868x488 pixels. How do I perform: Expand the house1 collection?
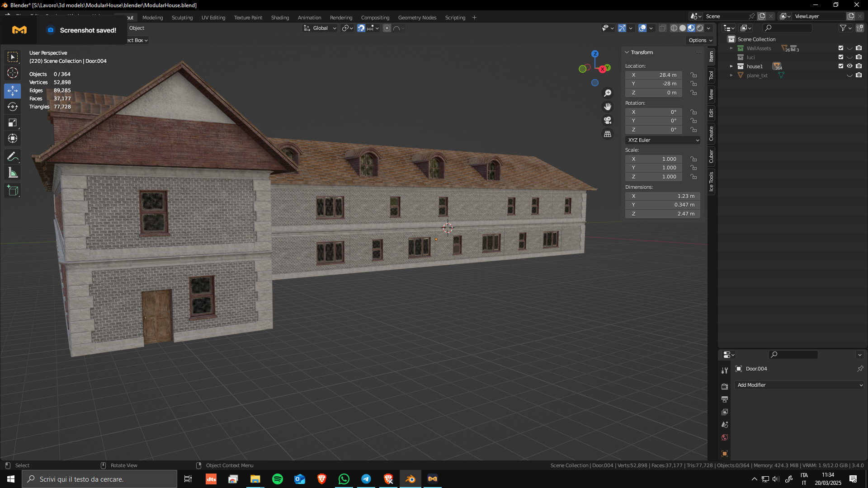(731, 66)
